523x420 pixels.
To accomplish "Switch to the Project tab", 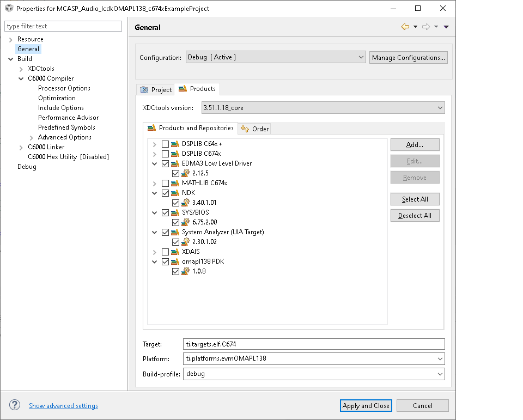I will [156, 89].
